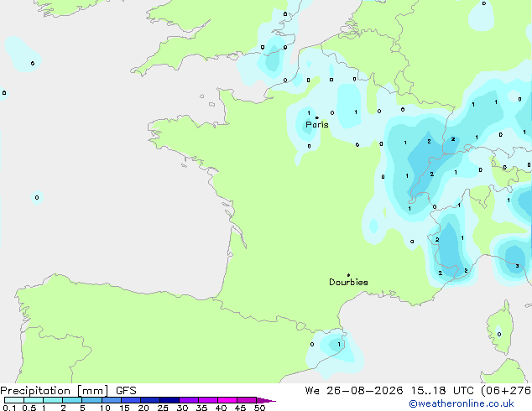
Task: Click the '50' legend scale label
Action: [x=259, y=408]
